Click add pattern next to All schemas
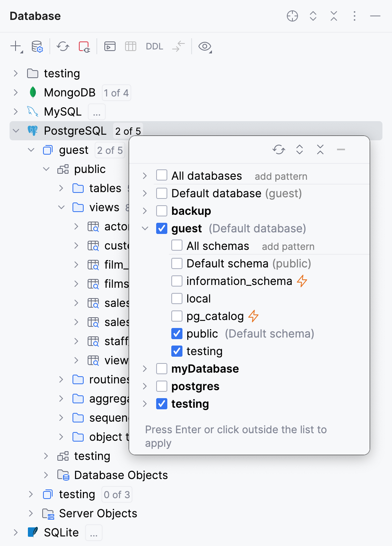The height and width of the screenshot is (546, 392). tap(288, 246)
